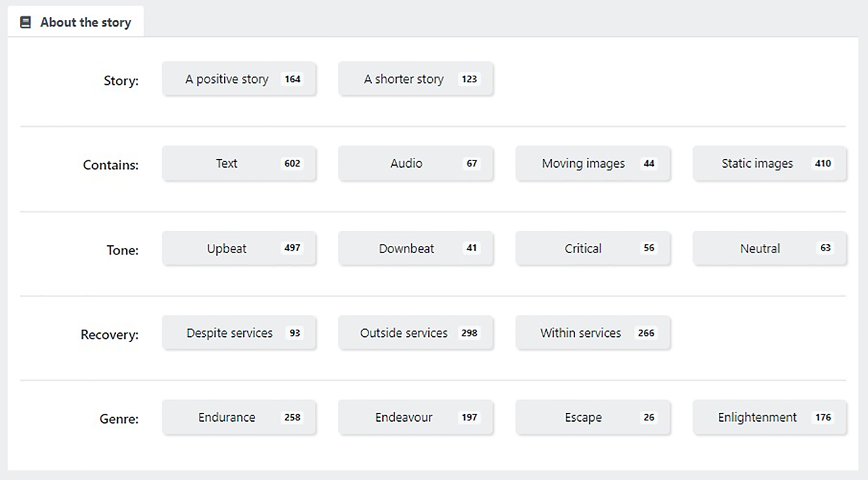Image resolution: width=868 pixels, height=480 pixels.
Task: Click the 602 count badge on Text
Action: tap(292, 164)
